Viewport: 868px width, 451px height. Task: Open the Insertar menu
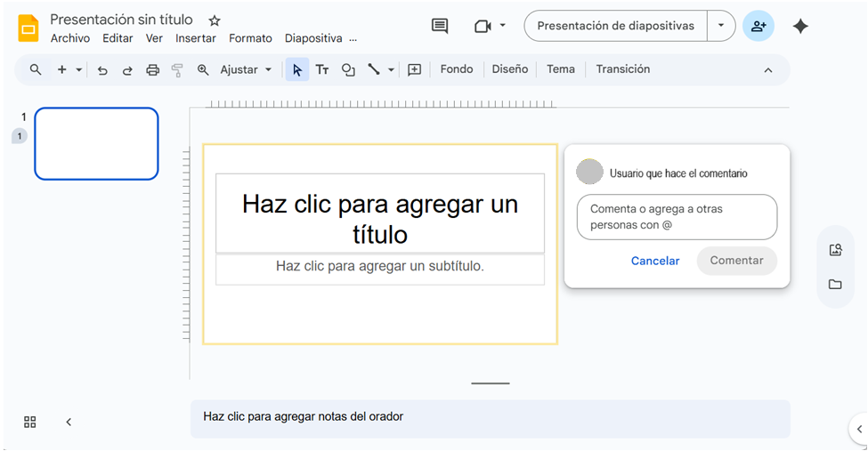[196, 38]
